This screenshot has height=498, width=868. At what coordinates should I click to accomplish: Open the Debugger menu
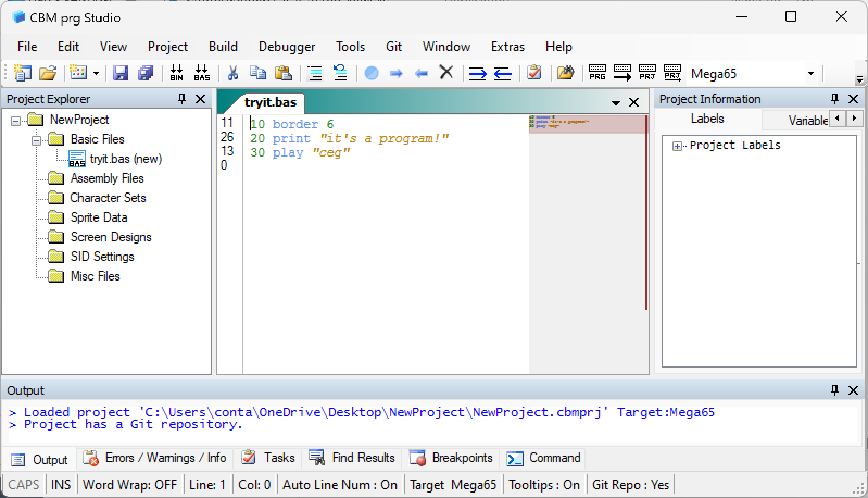286,47
